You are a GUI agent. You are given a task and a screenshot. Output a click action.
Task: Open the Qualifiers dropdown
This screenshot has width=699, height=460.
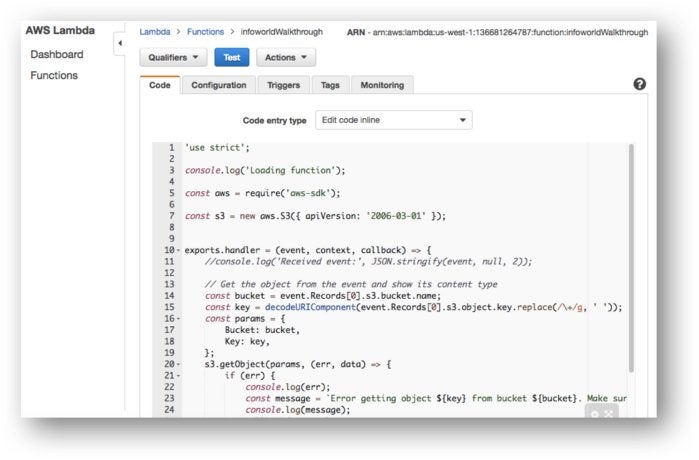[173, 58]
